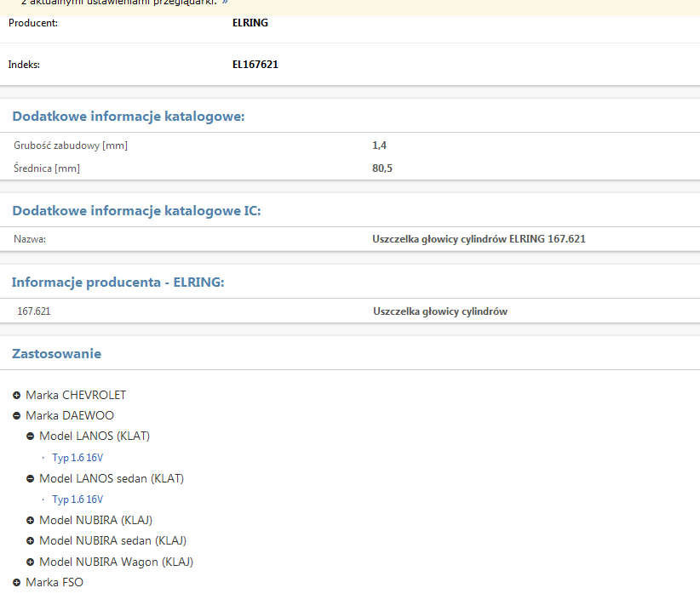This screenshot has width=700, height=605.
Task: Click the 167.621 manufacturer code
Action: (34, 311)
